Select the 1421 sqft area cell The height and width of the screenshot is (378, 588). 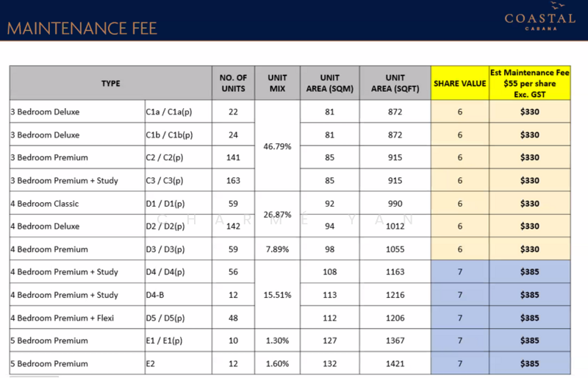(x=395, y=363)
